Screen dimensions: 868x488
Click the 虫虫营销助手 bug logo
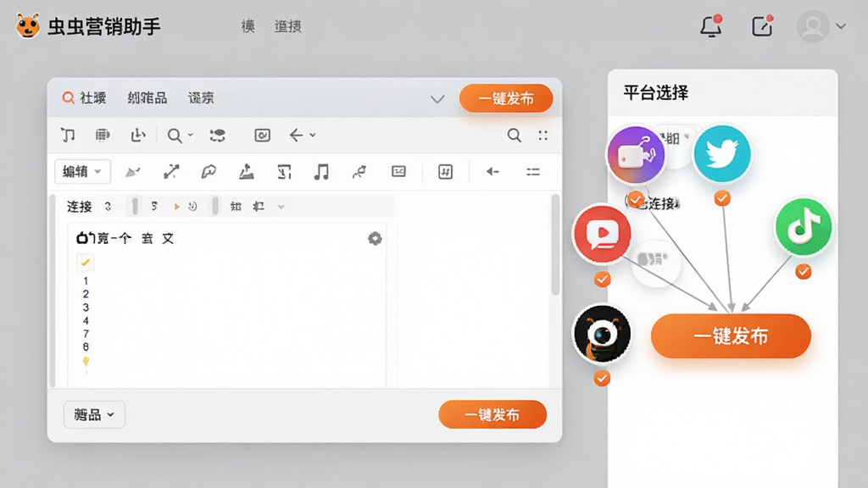pyautogui.click(x=28, y=25)
